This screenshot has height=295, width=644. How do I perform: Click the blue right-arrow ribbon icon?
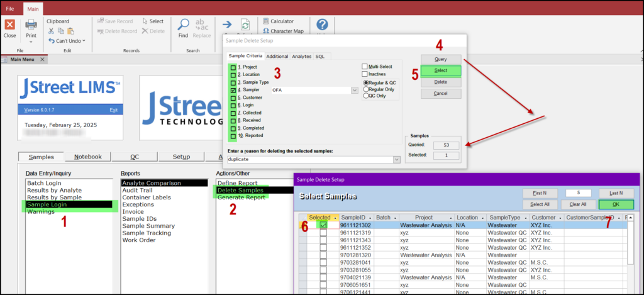[x=227, y=25]
